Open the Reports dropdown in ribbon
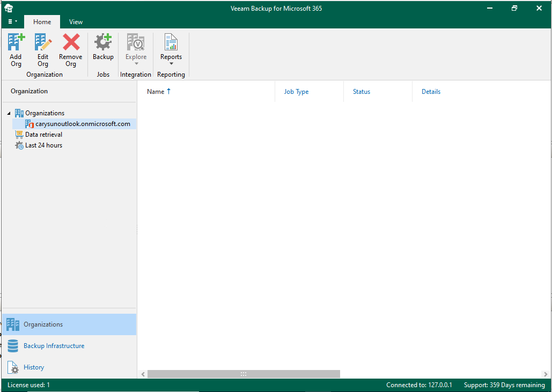Viewport: 552px width, 392px height. pos(171,50)
